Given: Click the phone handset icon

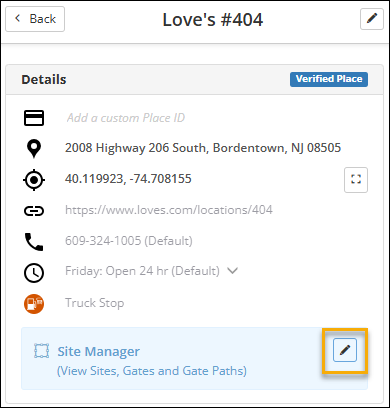Looking at the screenshot, I should (34, 242).
